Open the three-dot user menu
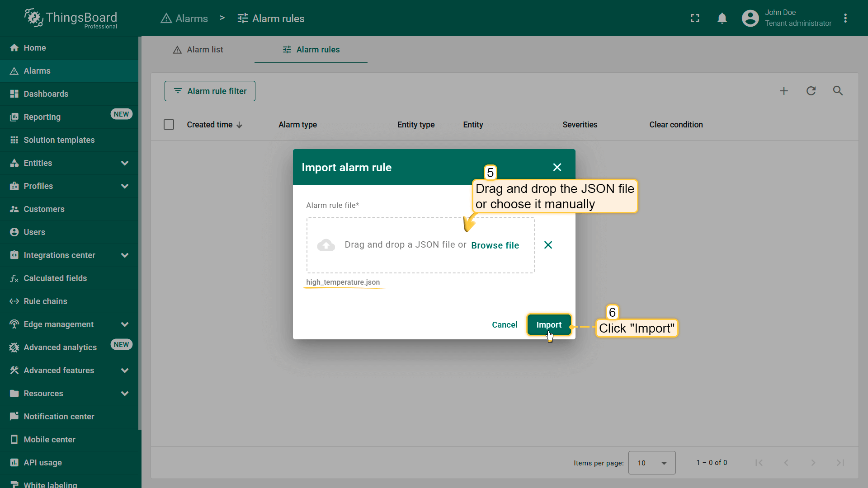 pyautogui.click(x=845, y=19)
